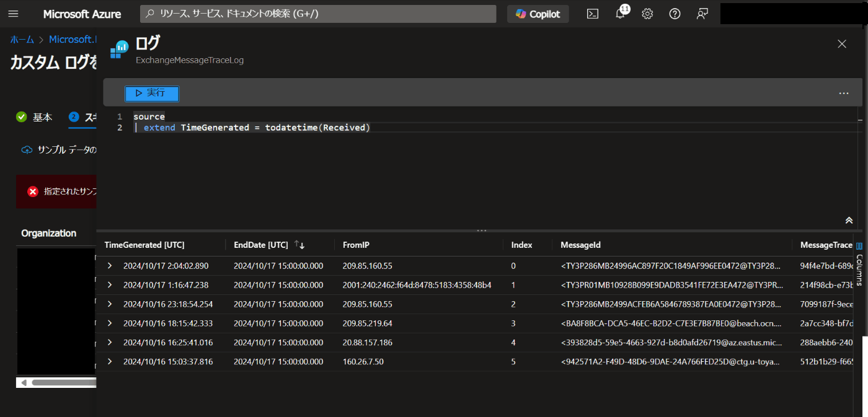Open the Columns side panel

point(859,263)
